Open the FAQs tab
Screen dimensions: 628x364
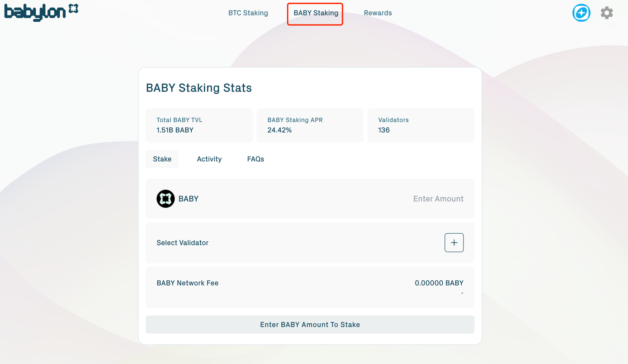(x=256, y=159)
